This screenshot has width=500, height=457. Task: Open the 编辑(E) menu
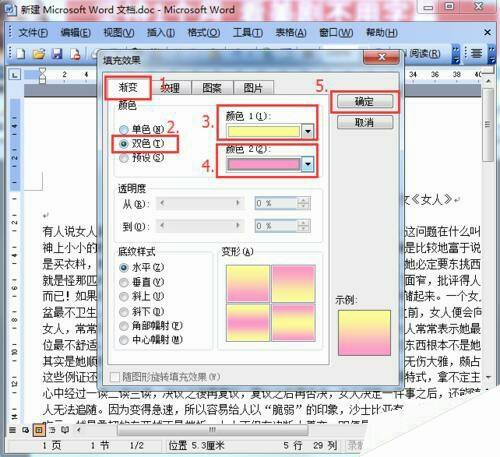coord(75,33)
